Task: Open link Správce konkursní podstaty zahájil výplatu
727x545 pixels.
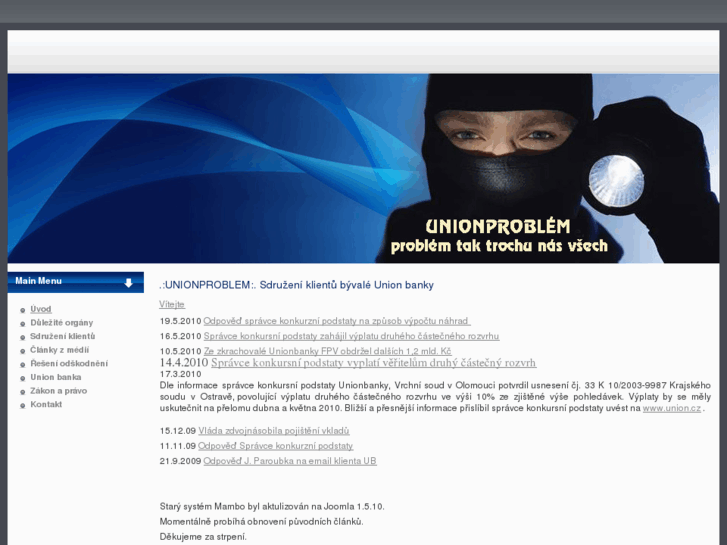Action: [351, 336]
